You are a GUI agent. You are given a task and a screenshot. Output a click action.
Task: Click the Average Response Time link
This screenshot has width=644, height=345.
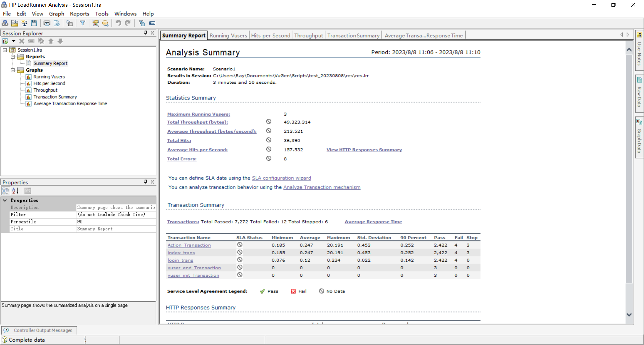[x=373, y=222]
